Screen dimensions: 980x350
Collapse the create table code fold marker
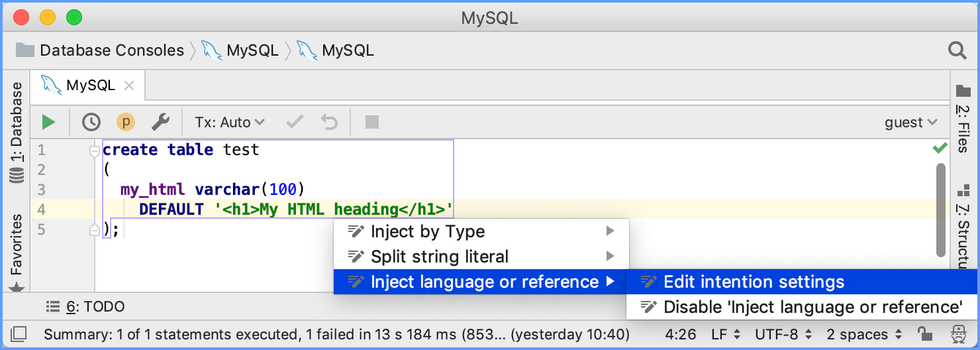click(x=94, y=151)
